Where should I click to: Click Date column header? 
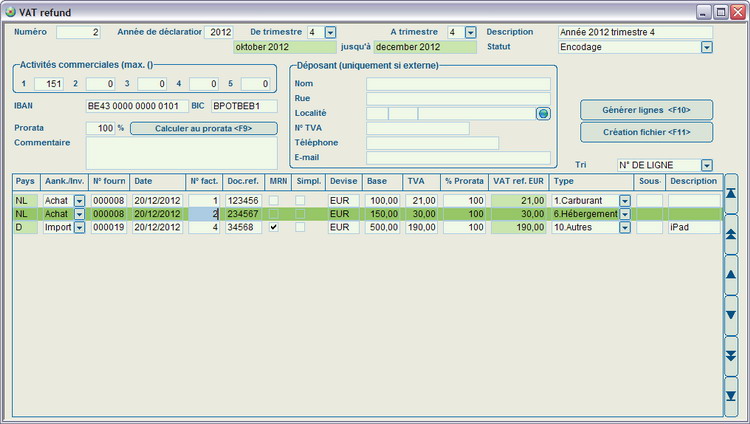[x=158, y=181]
